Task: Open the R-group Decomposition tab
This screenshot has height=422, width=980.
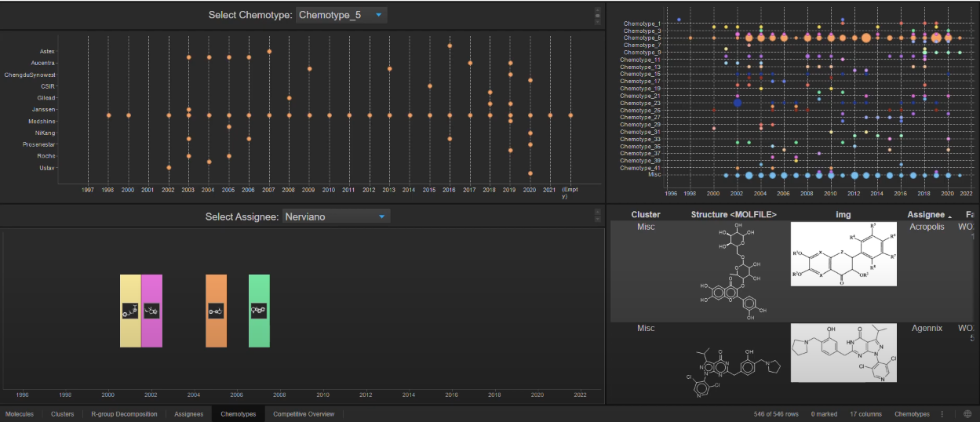Action: (124, 413)
